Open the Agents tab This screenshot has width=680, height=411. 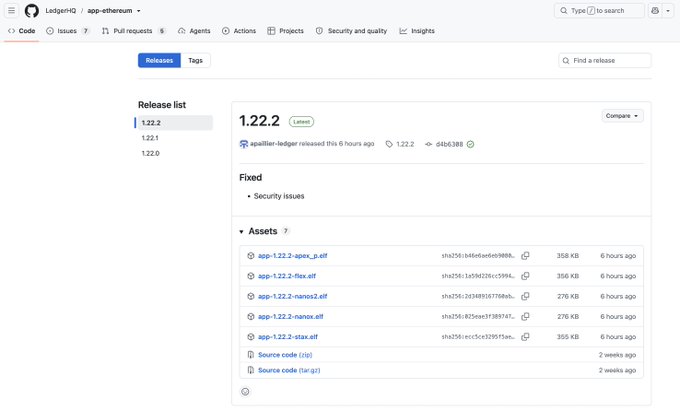coord(194,31)
